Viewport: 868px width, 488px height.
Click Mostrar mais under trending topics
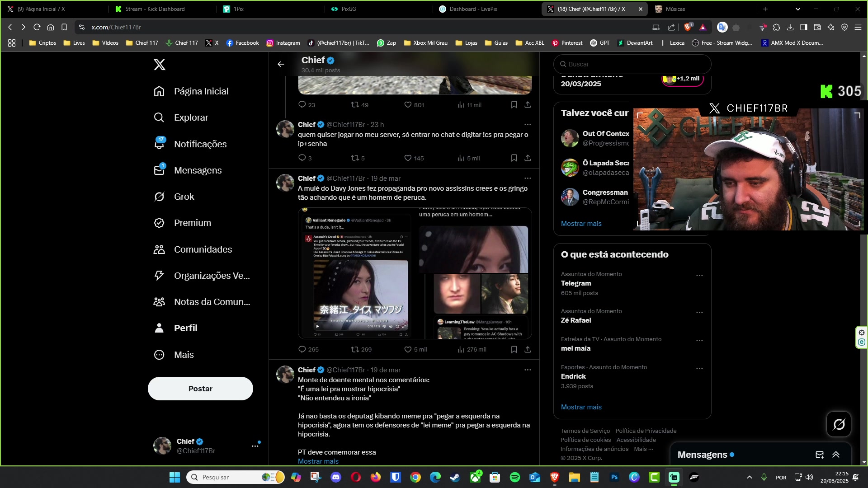tap(581, 407)
